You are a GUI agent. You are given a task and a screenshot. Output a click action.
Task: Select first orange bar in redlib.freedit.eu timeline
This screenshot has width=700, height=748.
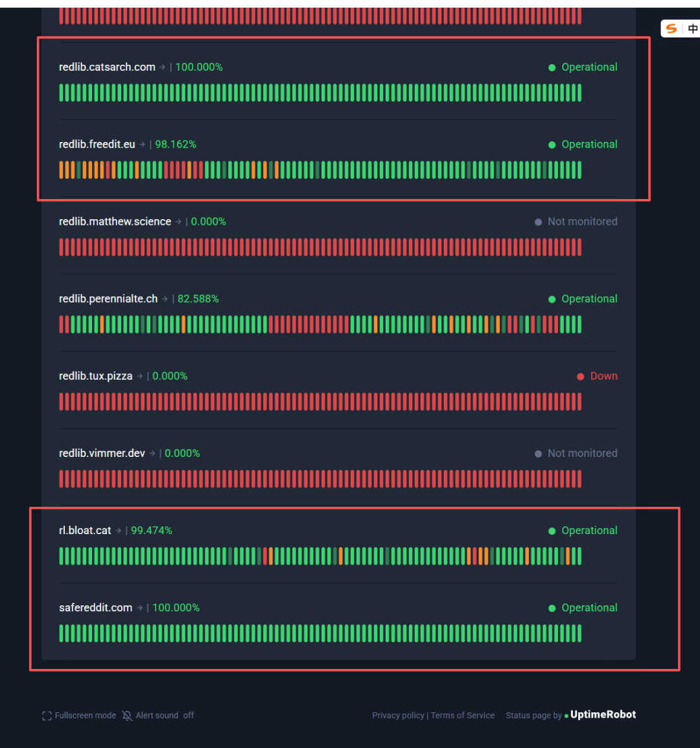click(x=62, y=170)
